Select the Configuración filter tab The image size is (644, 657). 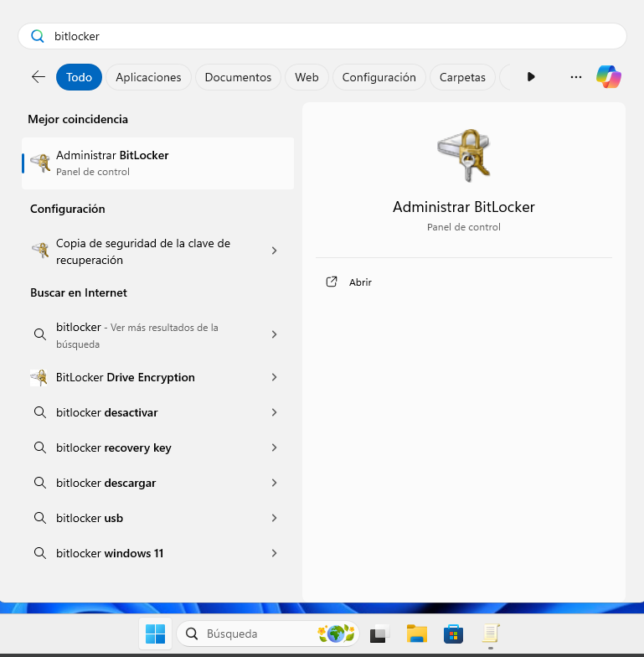[x=379, y=77]
